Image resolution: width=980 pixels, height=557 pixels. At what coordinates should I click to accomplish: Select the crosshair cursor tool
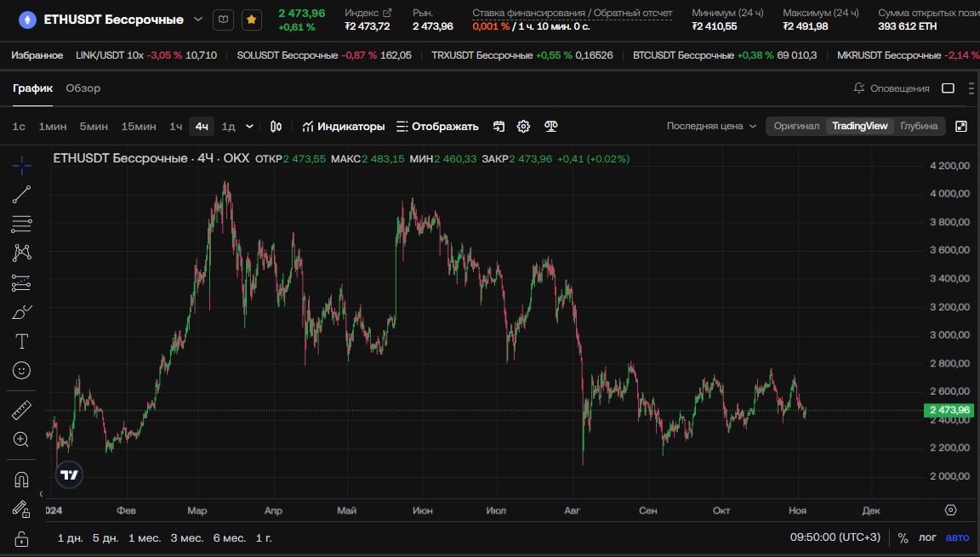pyautogui.click(x=21, y=166)
